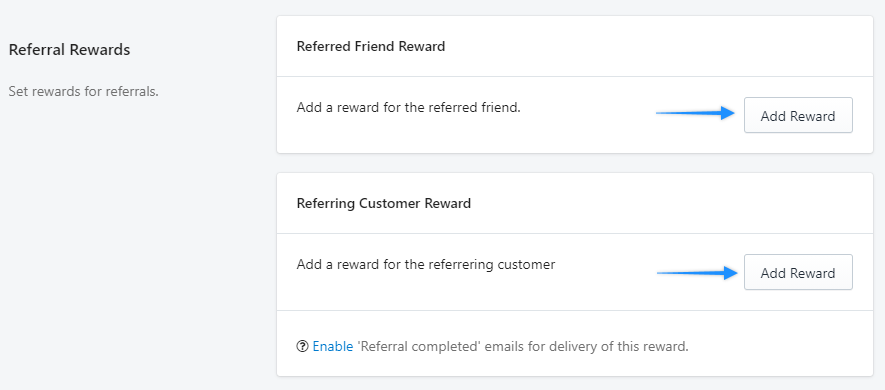Click the Referral Rewards section title
The height and width of the screenshot is (390, 885).
click(x=69, y=50)
